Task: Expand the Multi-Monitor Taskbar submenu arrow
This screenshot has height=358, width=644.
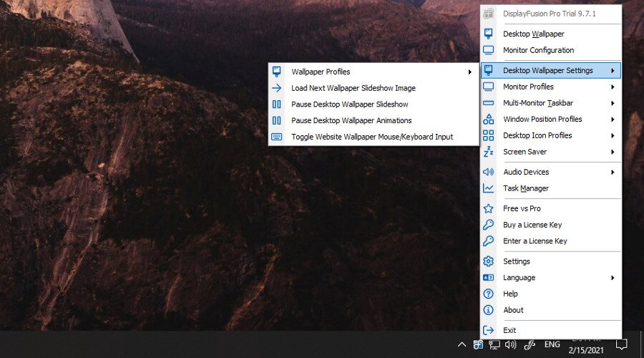Action: point(613,103)
